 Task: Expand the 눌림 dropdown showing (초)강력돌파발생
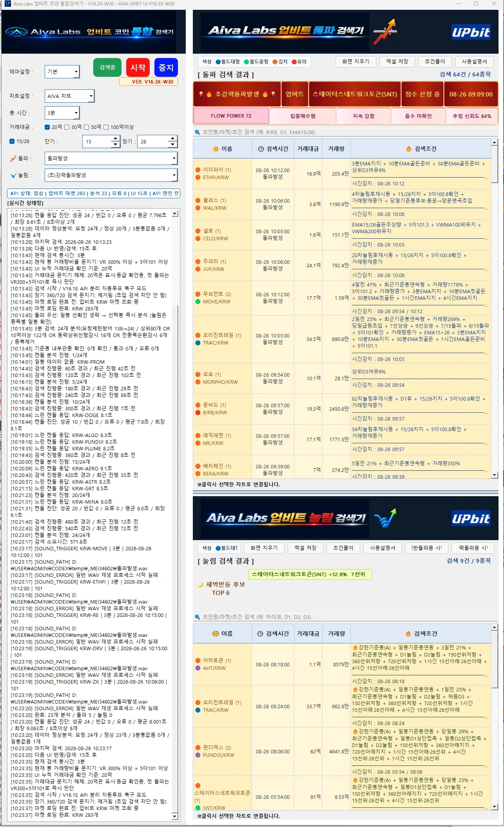click(111, 175)
